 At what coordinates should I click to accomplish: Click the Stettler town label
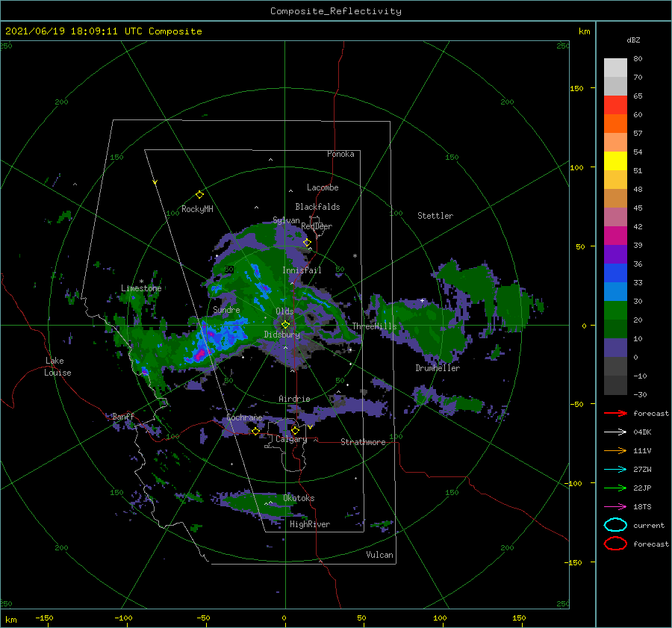435,216
